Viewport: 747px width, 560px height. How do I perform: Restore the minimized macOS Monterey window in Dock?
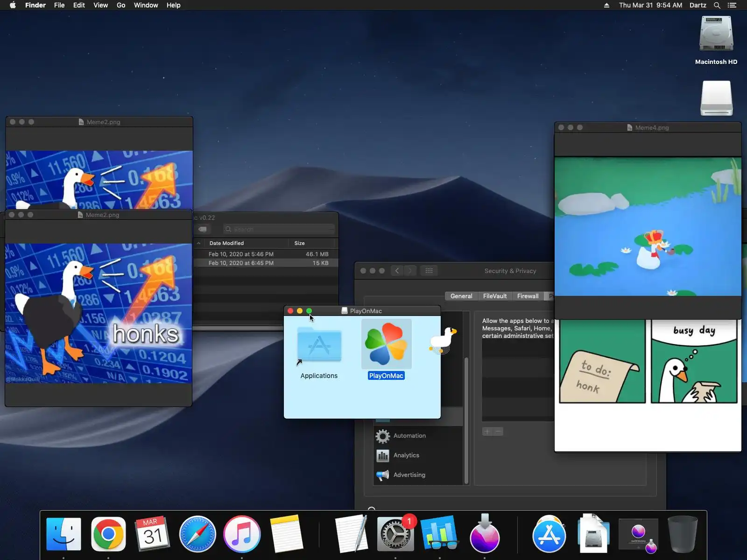[638, 535]
